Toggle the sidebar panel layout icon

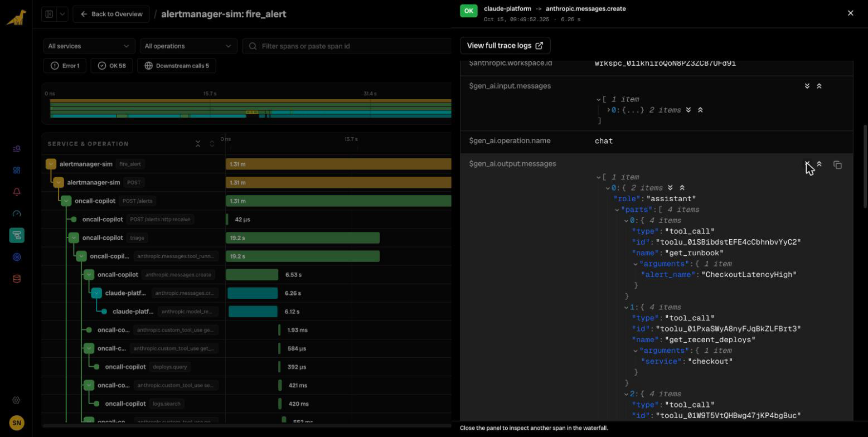(x=49, y=14)
